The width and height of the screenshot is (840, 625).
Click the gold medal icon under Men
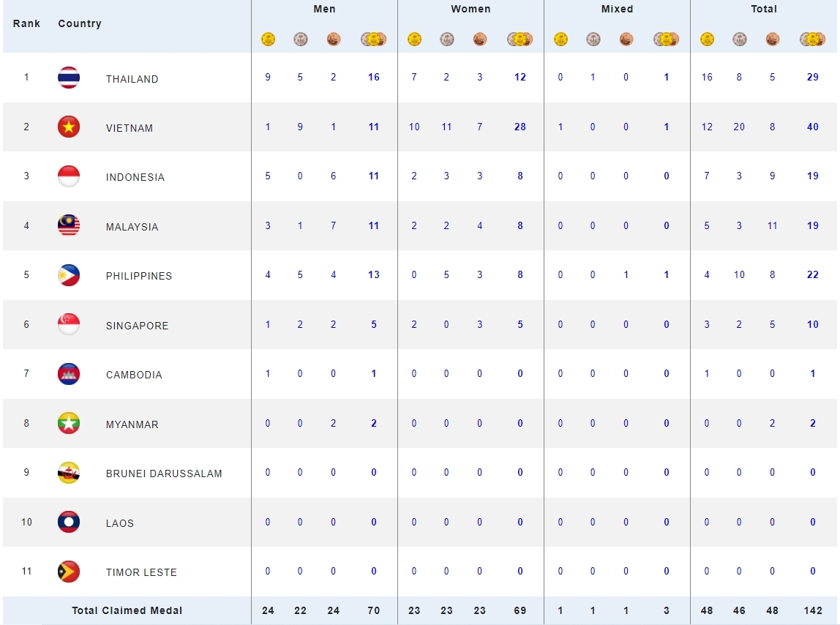[268, 39]
